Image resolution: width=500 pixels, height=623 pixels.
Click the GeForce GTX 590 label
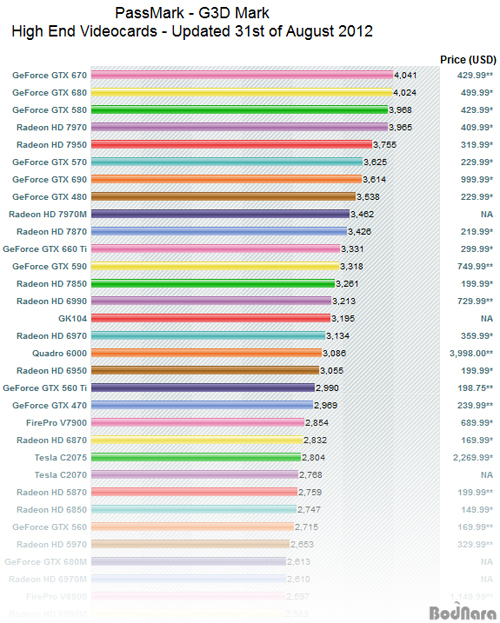tap(49, 267)
